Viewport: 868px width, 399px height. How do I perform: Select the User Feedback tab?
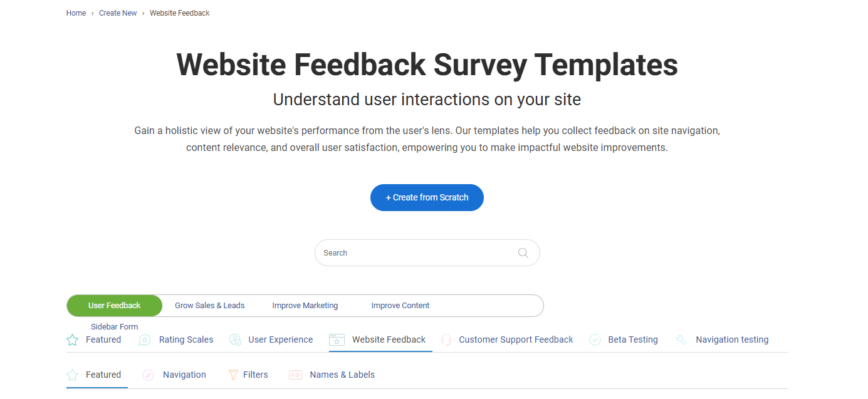tap(114, 305)
